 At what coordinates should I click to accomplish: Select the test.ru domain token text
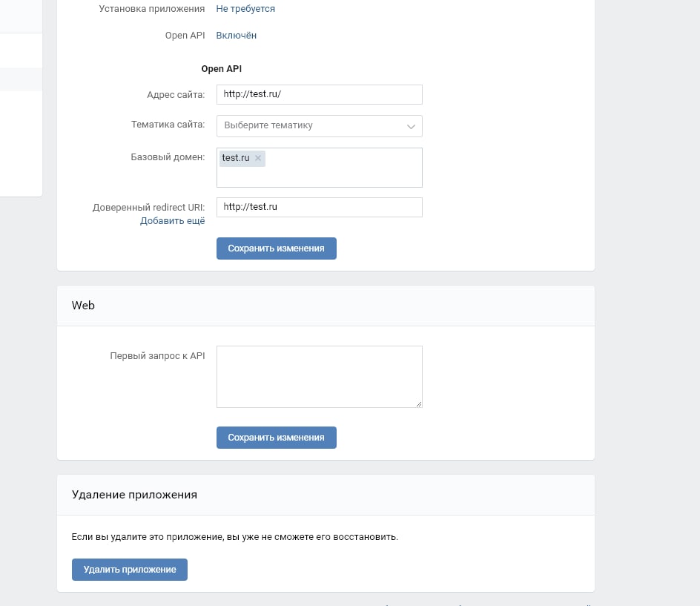tap(236, 158)
